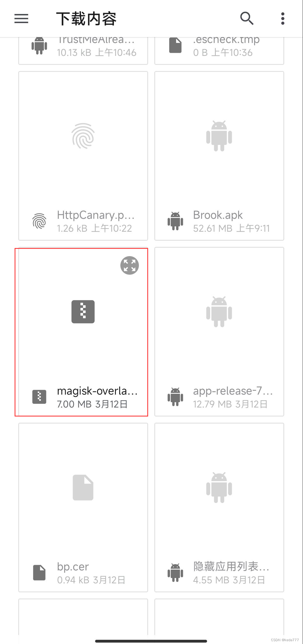Open the three-dot overflow menu
Viewport: 303px width, 644px height.
283,19
